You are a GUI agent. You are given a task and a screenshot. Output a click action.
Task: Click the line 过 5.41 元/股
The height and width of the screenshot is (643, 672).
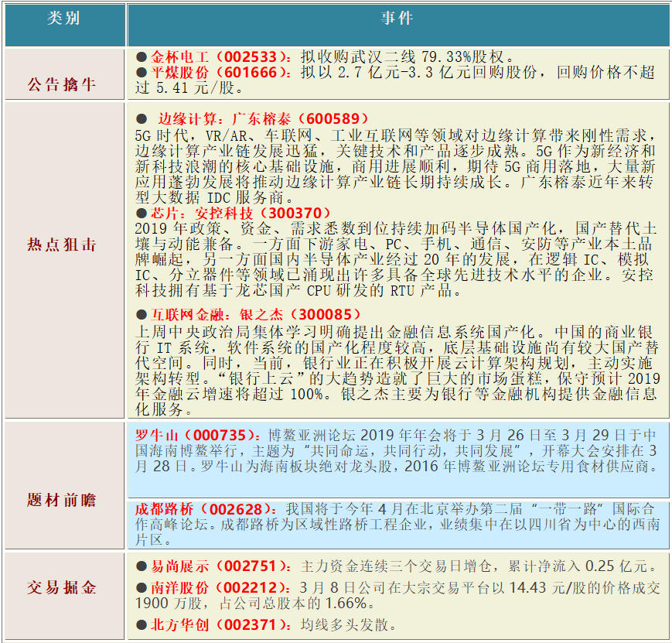189,88
